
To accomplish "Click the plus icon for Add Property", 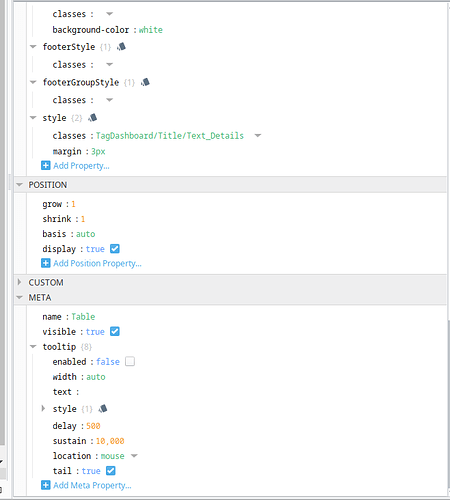I will pyautogui.click(x=46, y=165).
